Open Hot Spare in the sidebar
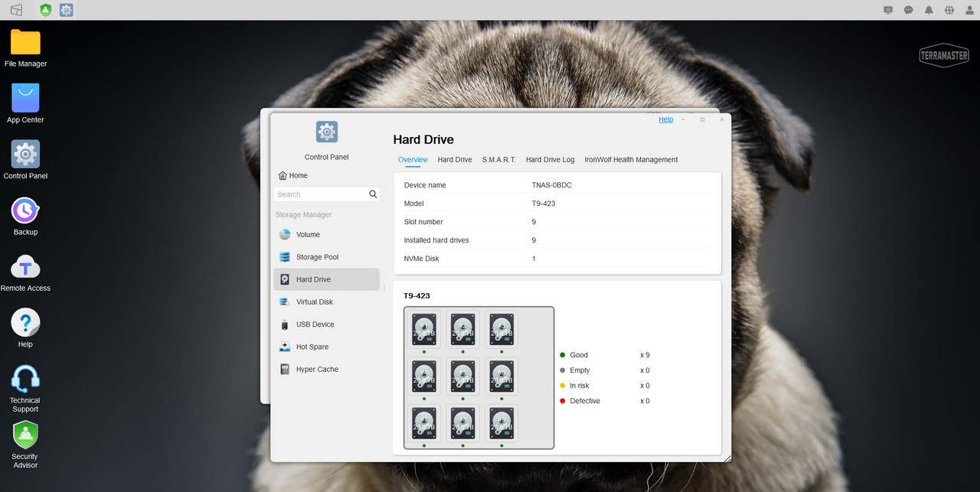Viewport: 980px width, 492px height. coord(327,347)
